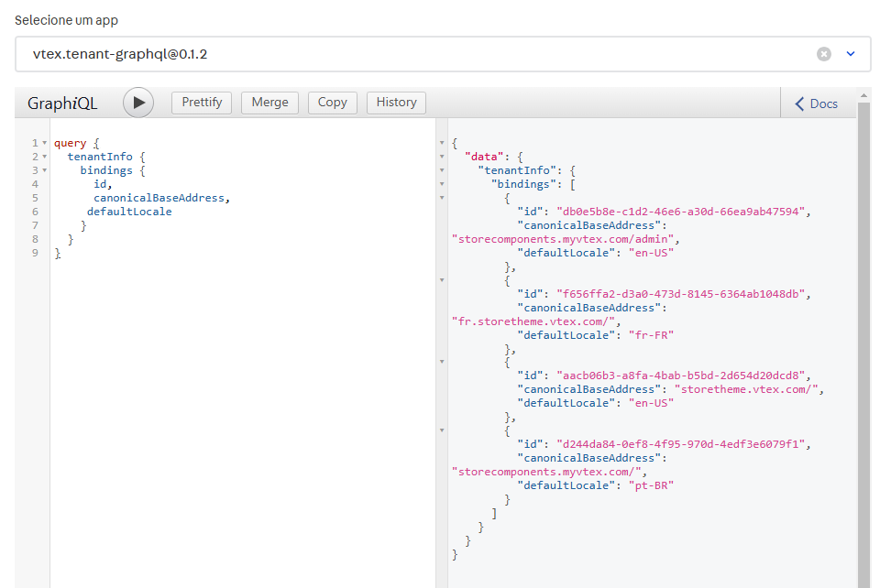Prettify the GraphQL query
This screenshot has width=880, height=588.
pyautogui.click(x=202, y=102)
